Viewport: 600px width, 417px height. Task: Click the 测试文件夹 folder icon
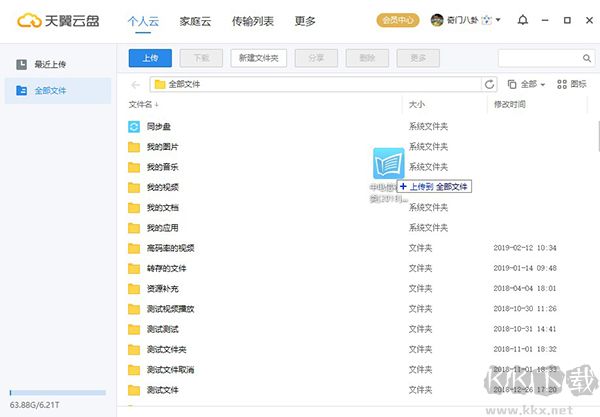tap(134, 350)
